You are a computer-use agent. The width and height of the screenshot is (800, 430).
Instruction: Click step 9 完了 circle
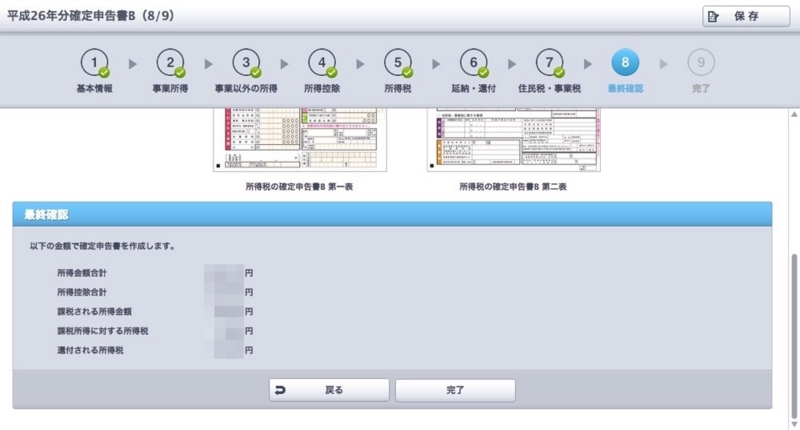(x=701, y=63)
